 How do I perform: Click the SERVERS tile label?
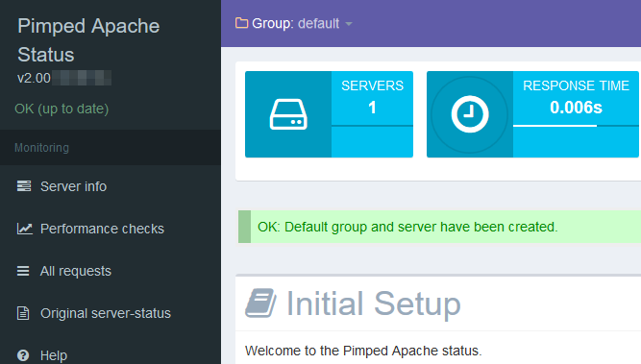(373, 85)
